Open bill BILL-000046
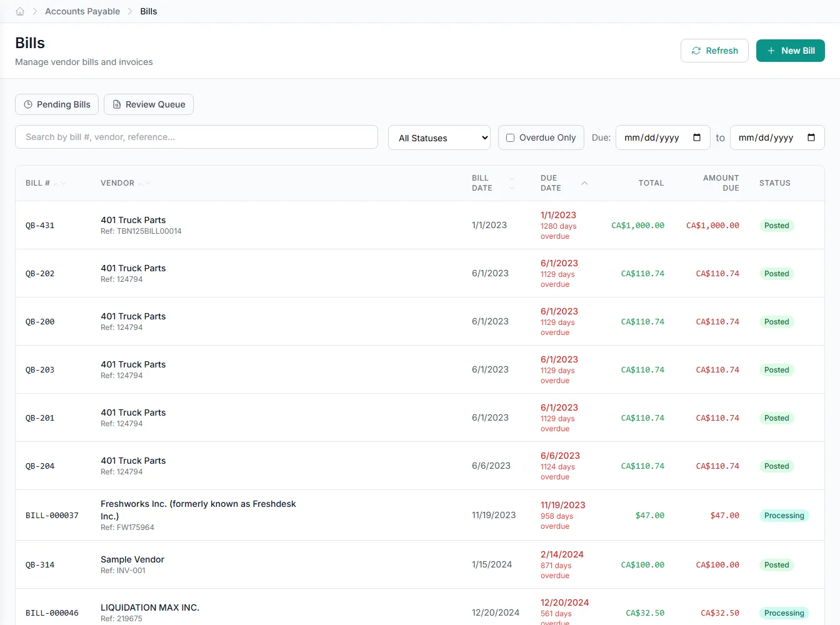 (52, 613)
